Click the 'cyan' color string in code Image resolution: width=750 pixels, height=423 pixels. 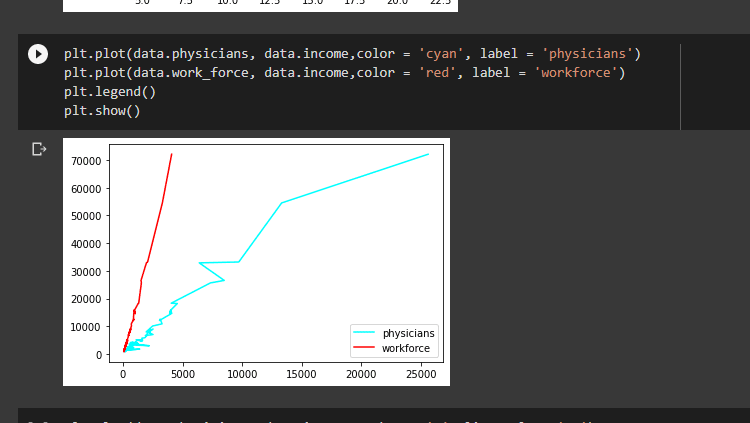441,54
